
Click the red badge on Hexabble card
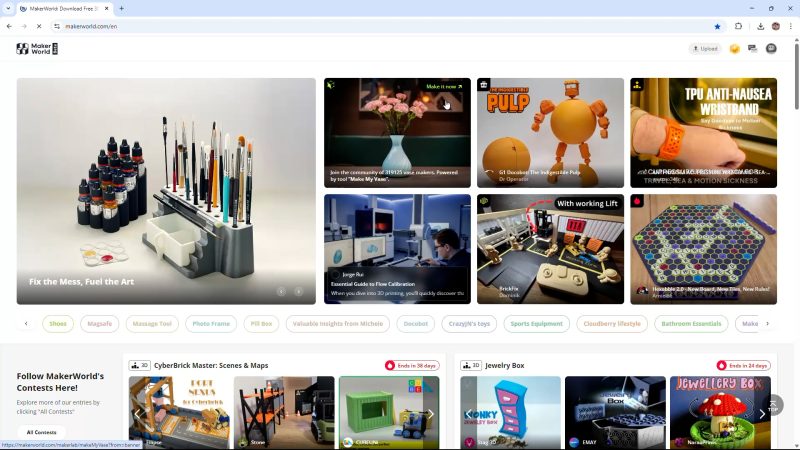[x=637, y=201]
